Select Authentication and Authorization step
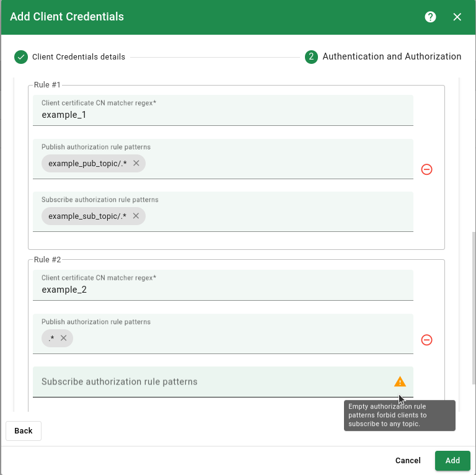The image size is (476, 475). (x=391, y=56)
